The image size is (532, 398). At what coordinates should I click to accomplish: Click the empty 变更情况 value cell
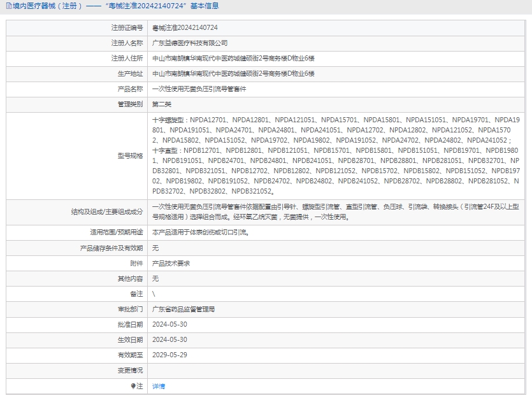(x=338, y=370)
